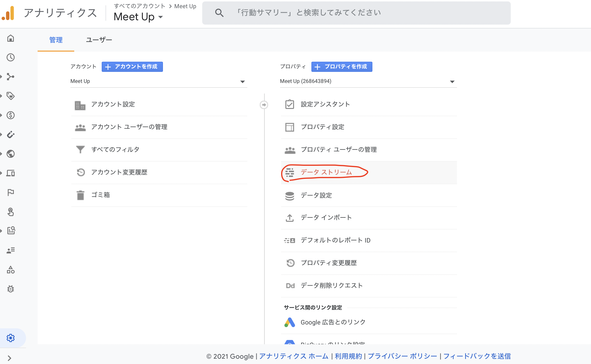Expand the Demographics section using its small arrow
591x364 pixels.
click(1, 154)
